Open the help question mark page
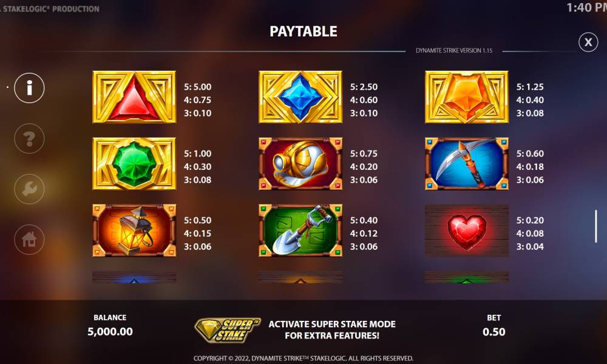607x364 pixels. 29,138
